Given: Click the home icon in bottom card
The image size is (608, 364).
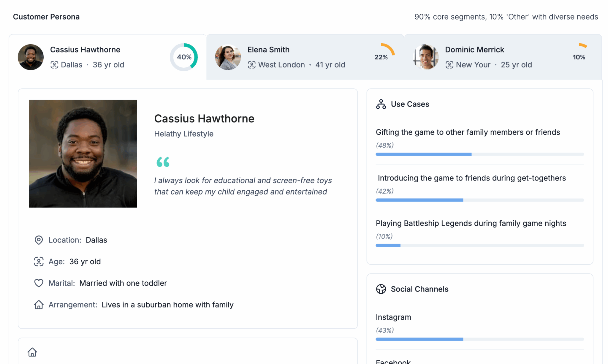Looking at the screenshot, I should coord(32,352).
